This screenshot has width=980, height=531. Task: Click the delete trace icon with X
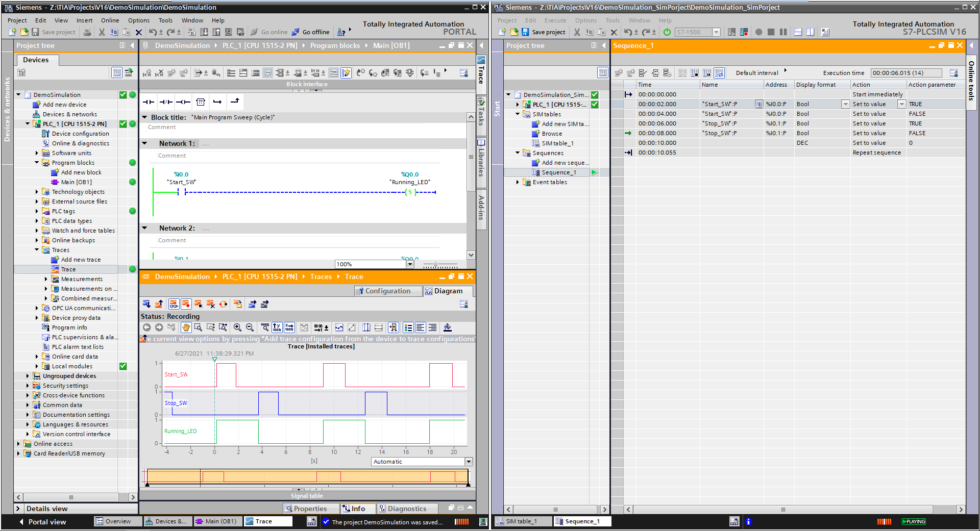tap(210, 304)
